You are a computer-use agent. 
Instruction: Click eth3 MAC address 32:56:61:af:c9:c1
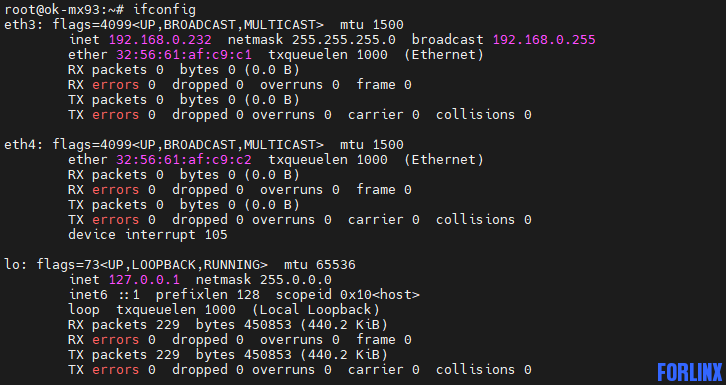184,55
